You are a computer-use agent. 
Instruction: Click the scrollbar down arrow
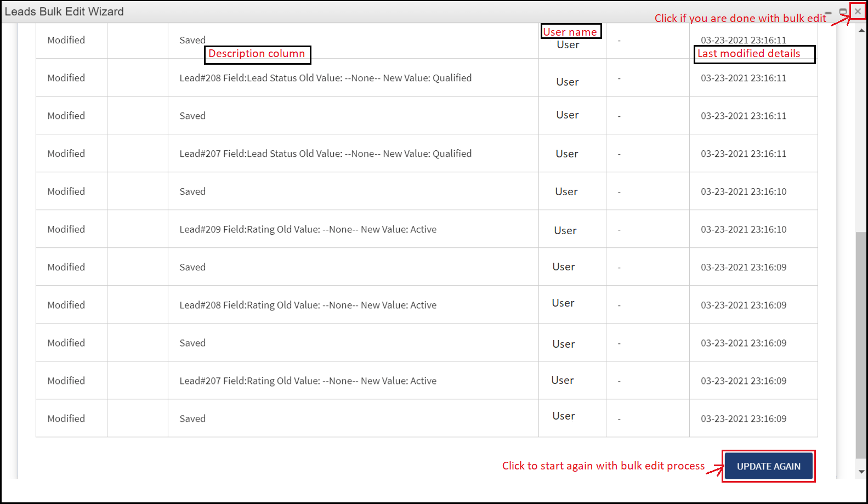point(861,471)
